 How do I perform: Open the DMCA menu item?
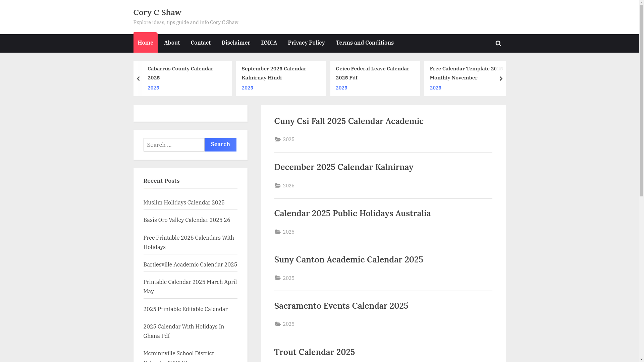coord(269,43)
